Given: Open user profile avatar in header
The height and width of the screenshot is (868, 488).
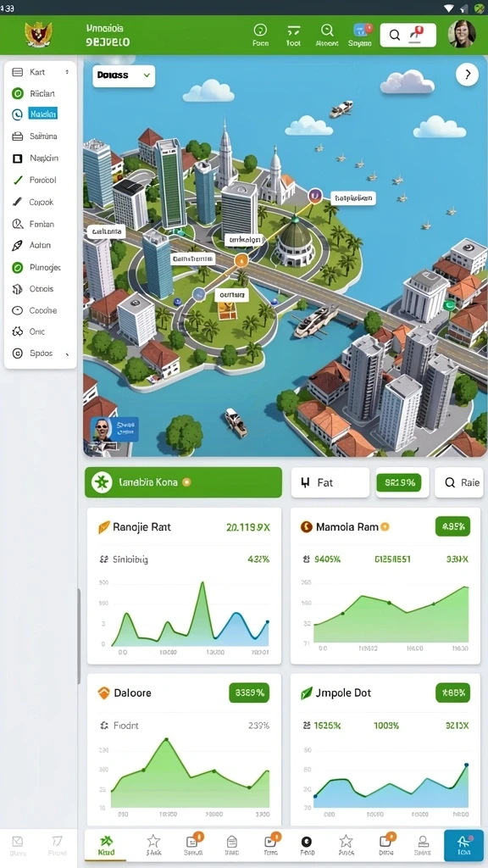Looking at the screenshot, I should tap(462, 34).
